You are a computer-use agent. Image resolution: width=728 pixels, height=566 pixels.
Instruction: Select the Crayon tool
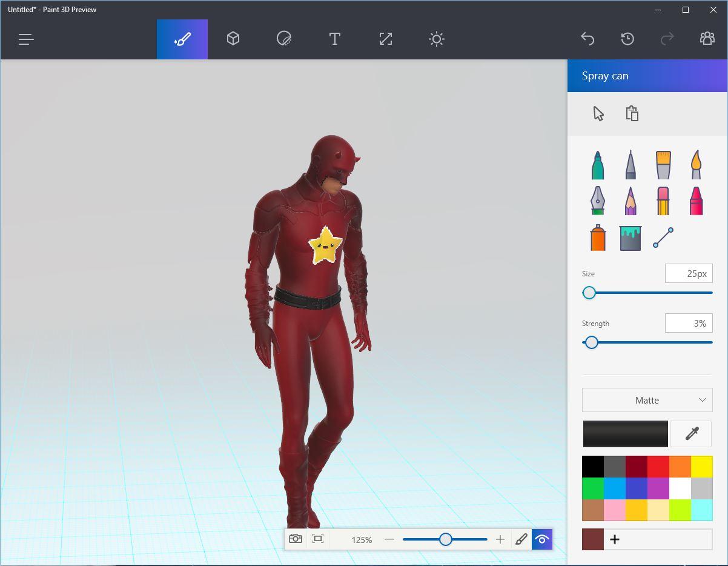tap(696, 201)
